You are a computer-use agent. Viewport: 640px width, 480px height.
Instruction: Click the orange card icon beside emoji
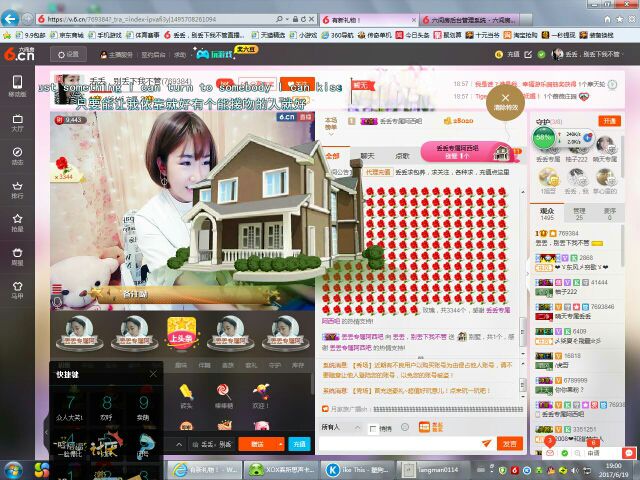(x=424, y=427)
